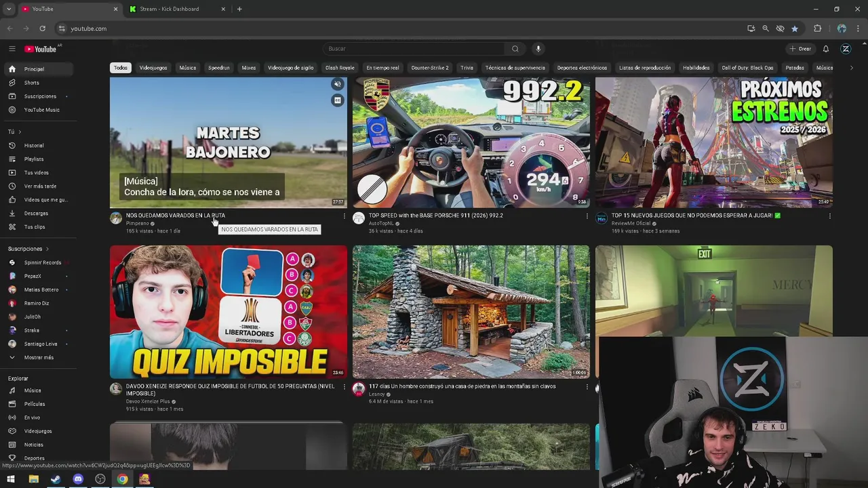Bookmark this page with the star icon

pos(795,28)
